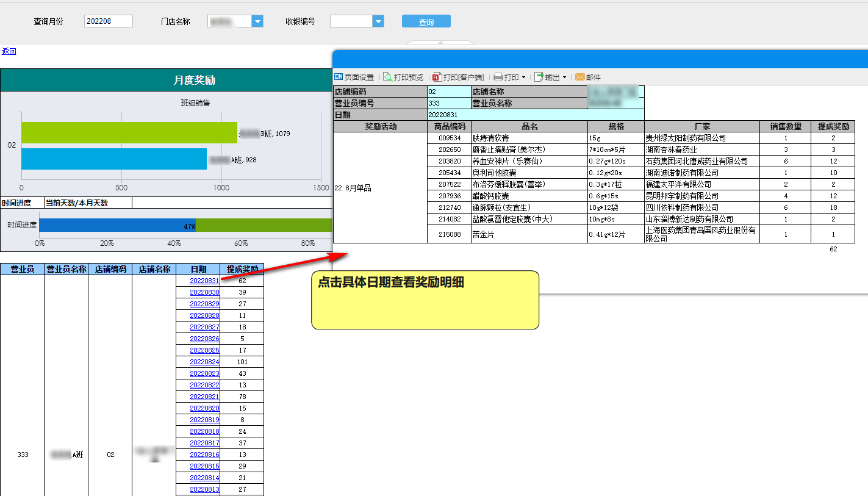
Task: Open the 门店名称 dropdown arrow
Action: click(257, 21)
